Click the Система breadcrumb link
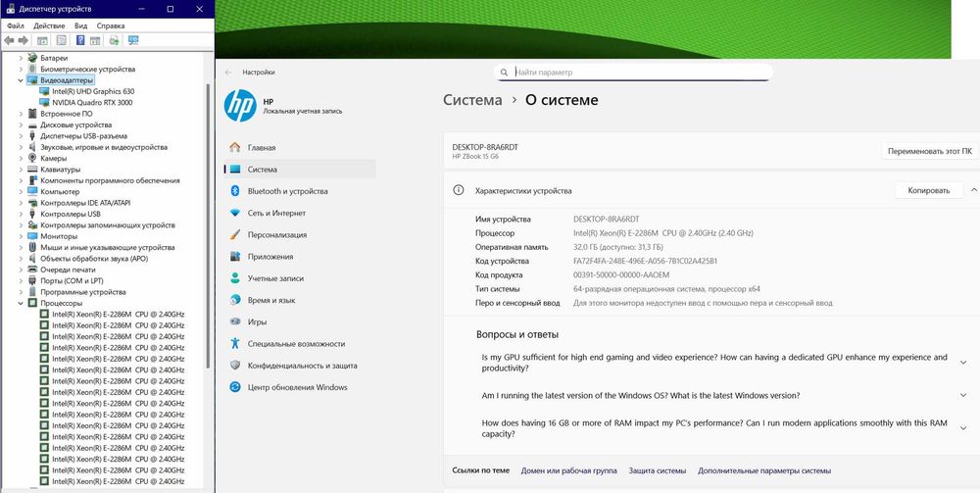980x493 pixels. tap(472, 100)
